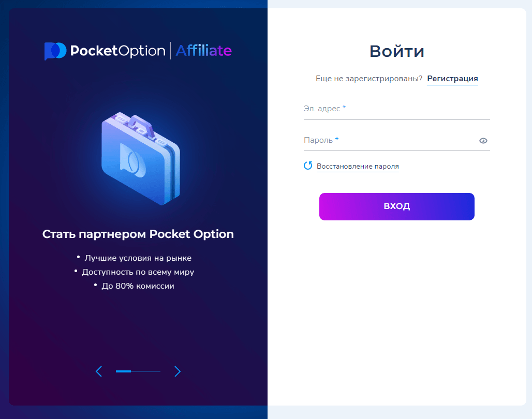Advance to the next slide arrow
This screenshot has width=532, height=419.
point(178,371)
